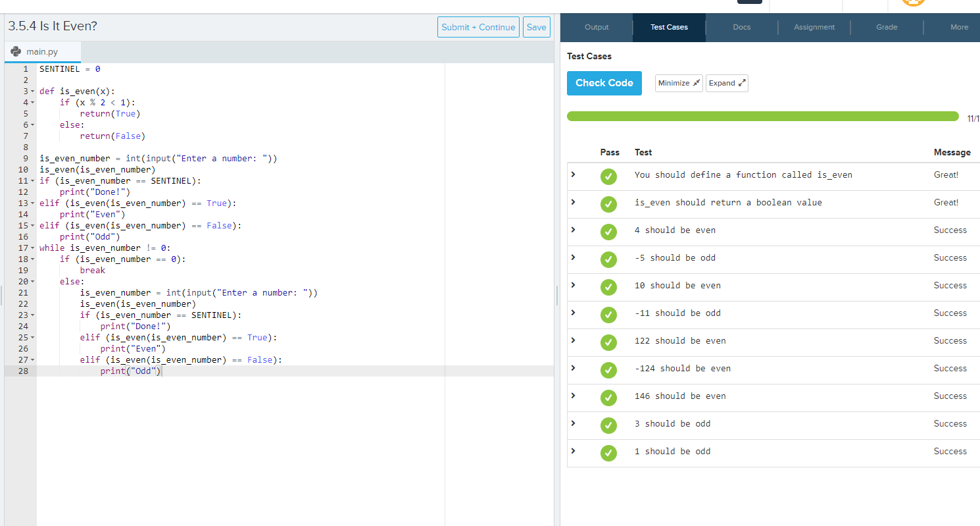This screenshot has width=980, height=526.
Task: Select the Test Cases tab
Action: coord(669,27)
